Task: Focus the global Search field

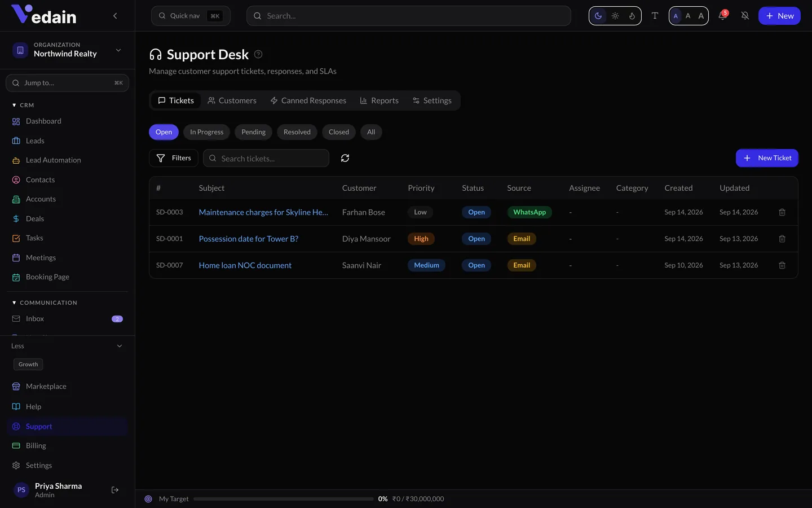Action: pos(409,16)
